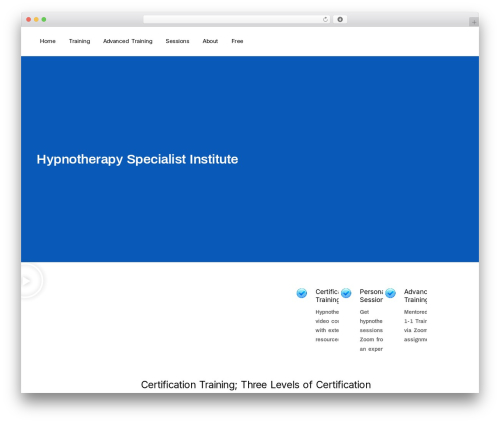Click the checkmark icon next to Advanced Training

pos(390,293)
